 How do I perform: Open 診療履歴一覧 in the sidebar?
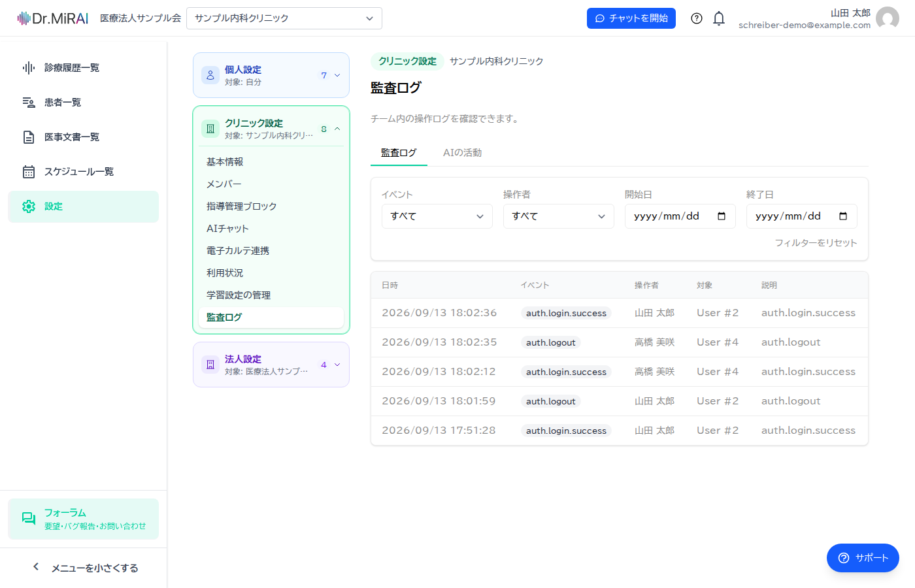click(84, 68)
